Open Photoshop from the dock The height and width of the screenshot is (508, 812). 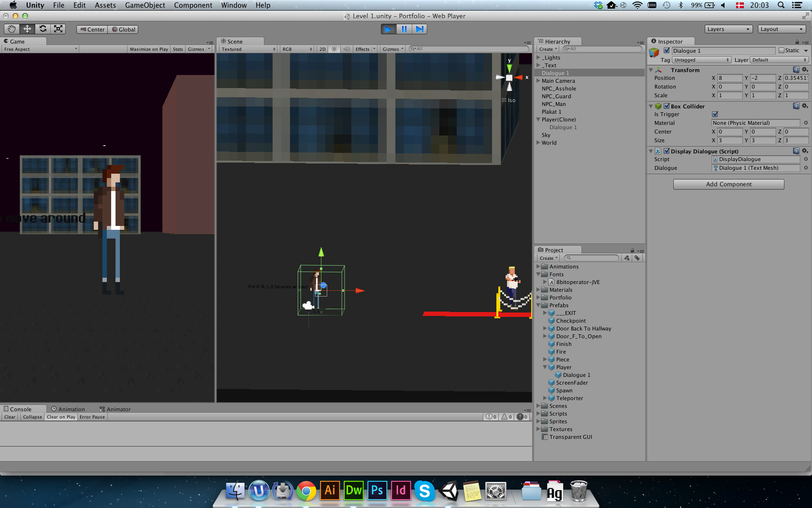(x=377, y=491)
